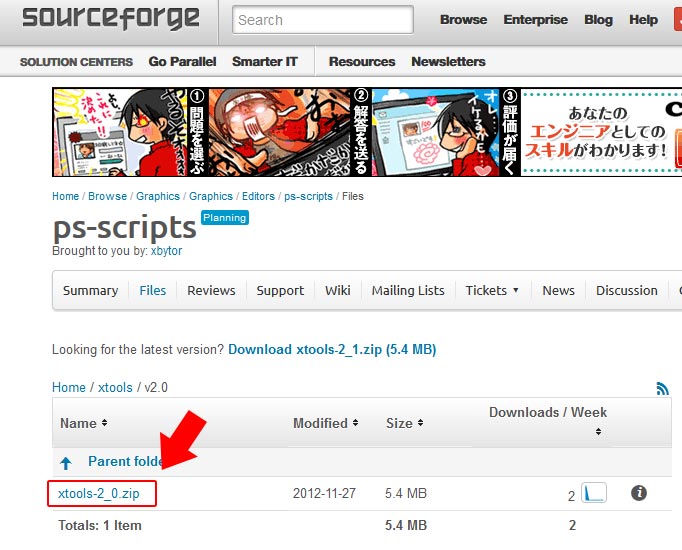
Task: Go to Browse in breadcrumb
Action: (x=107, y=196)
